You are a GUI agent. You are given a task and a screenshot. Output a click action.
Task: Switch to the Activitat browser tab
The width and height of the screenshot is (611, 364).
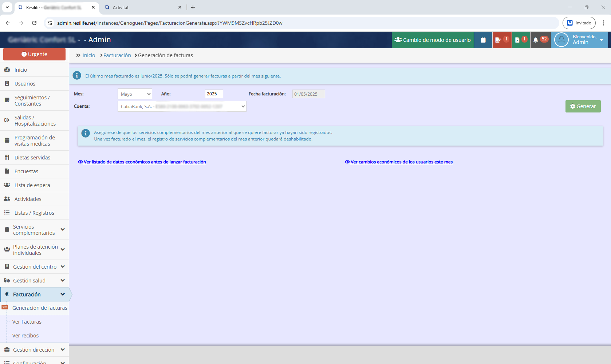click(142, 7)
